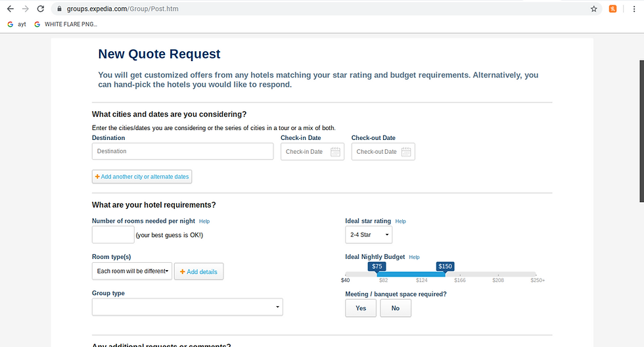Image resolution: width=644 pixels, height=347 pixels.
Task: Open the Ideal star rating dropdown
Action: [x=369, y=235]
